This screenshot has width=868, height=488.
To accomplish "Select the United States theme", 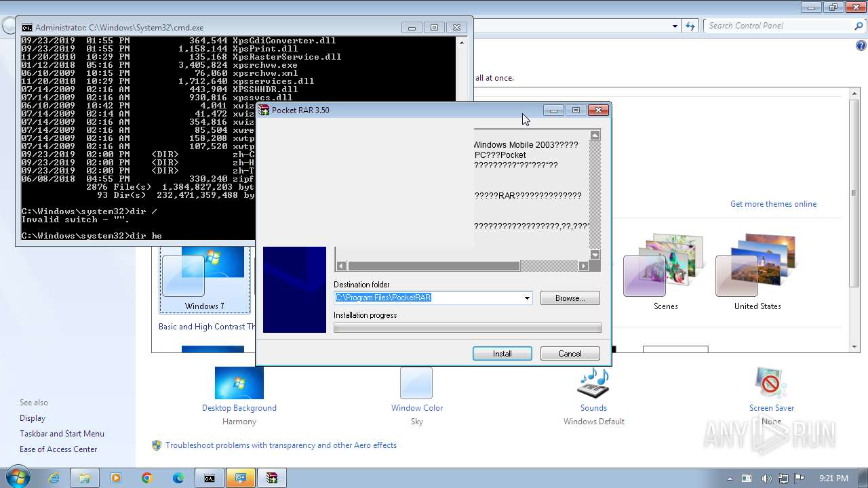I will click(757, 272).
